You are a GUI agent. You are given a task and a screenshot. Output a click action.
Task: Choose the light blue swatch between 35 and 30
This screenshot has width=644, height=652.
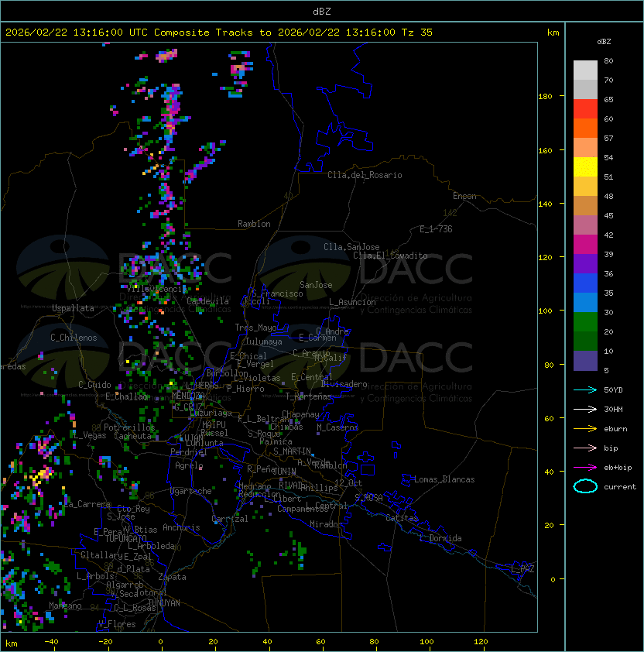[x=585, y=302]
